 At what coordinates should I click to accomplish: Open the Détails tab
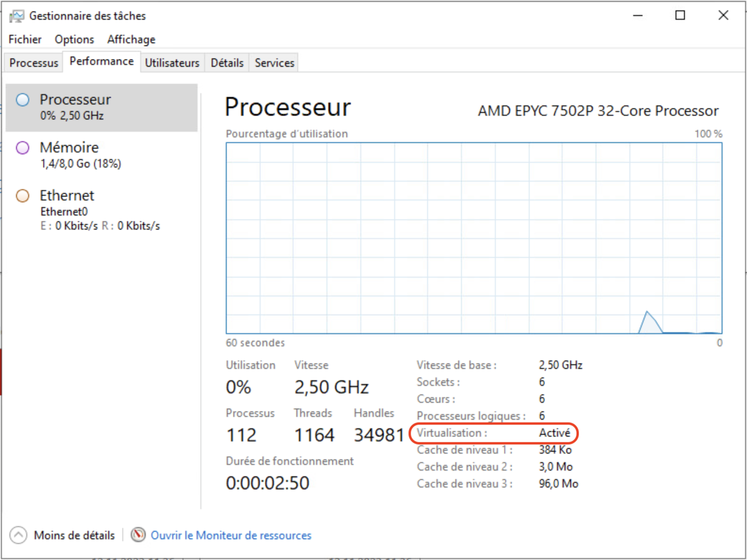227,63
